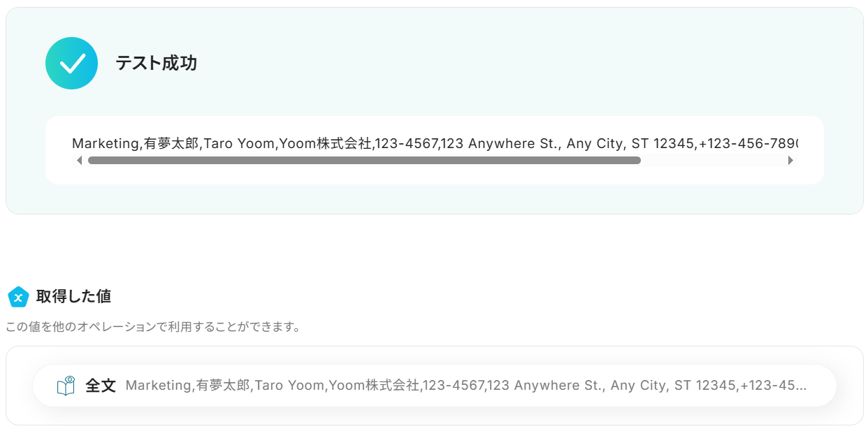Select the 全文 label in the value pill
Viewport: 868px width, 431px height.
101,386
